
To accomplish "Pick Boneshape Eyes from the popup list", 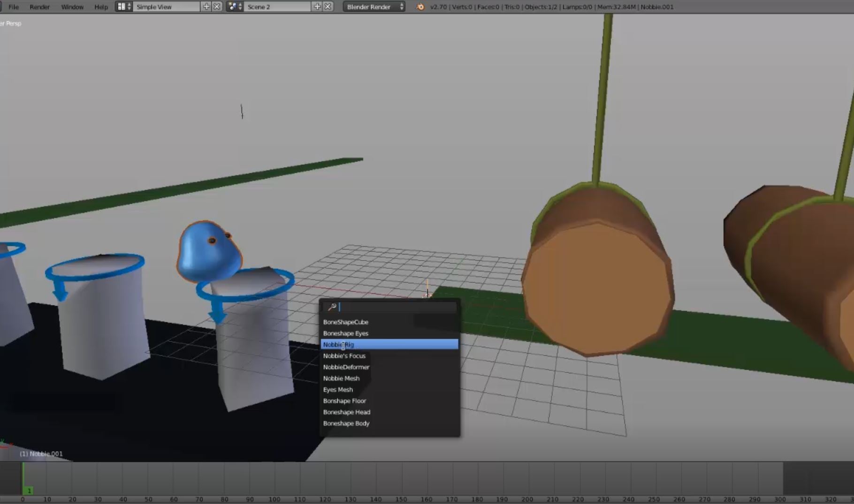I will click(346, 333).
